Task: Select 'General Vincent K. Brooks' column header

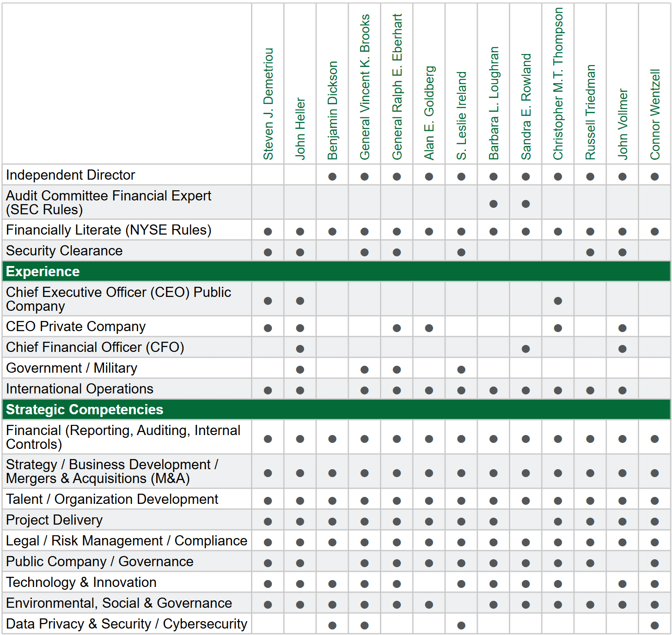Action: pos(365,87)
